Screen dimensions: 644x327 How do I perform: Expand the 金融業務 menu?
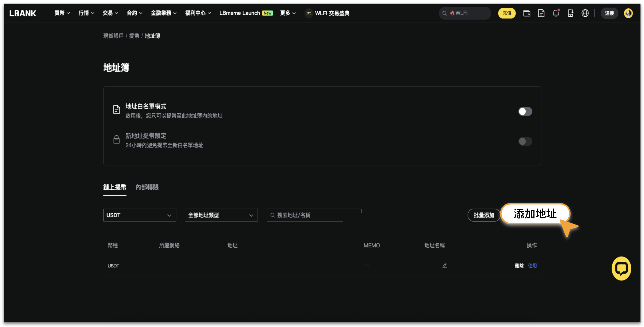click(x=163, y=13)
